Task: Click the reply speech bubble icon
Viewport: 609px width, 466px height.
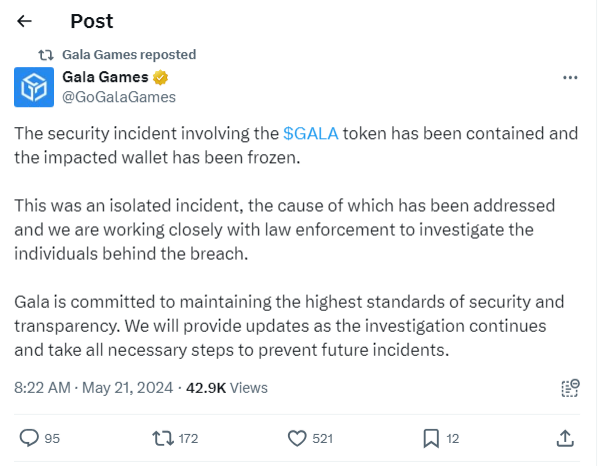Action: (x=30, y=437)
